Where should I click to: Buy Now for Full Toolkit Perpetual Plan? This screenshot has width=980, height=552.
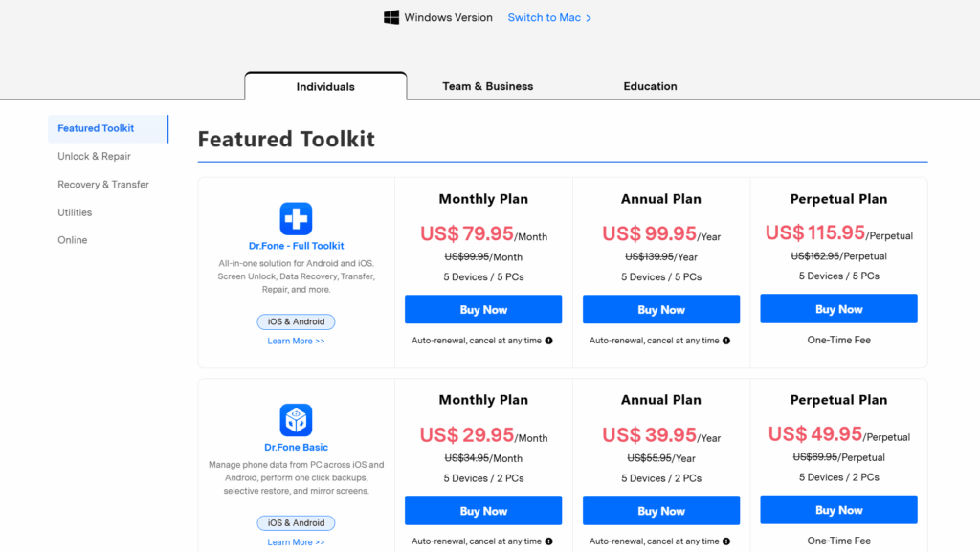coord(838,308)
